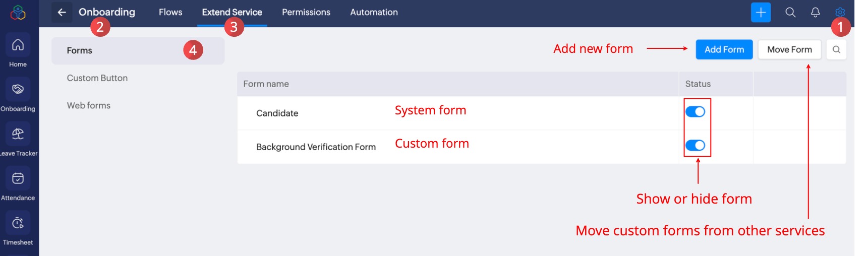Open the Permissions tab
868x256 pixels.
click(306, 12)
